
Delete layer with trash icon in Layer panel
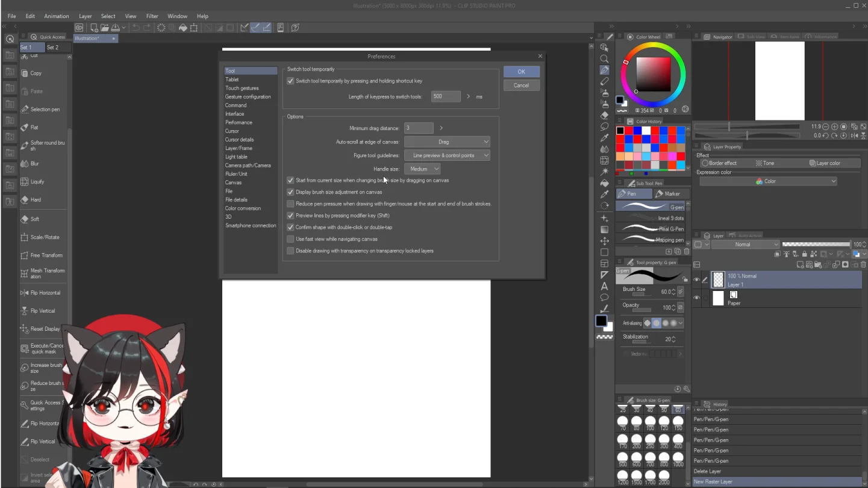863,264
